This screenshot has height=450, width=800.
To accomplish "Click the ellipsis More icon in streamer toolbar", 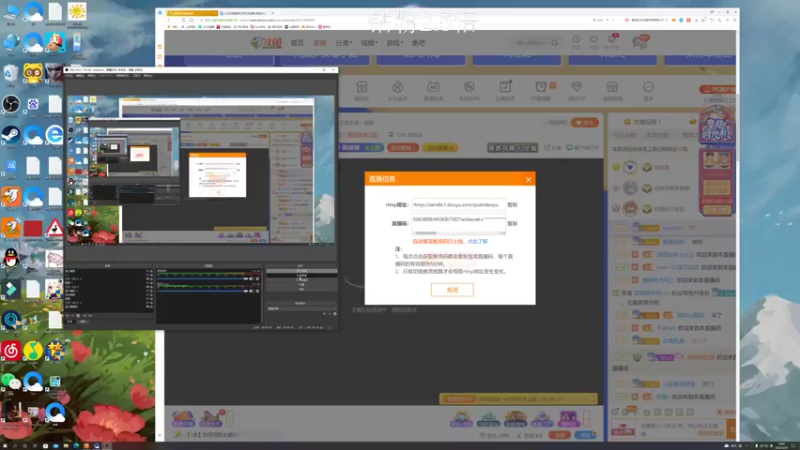I will 648,90.
